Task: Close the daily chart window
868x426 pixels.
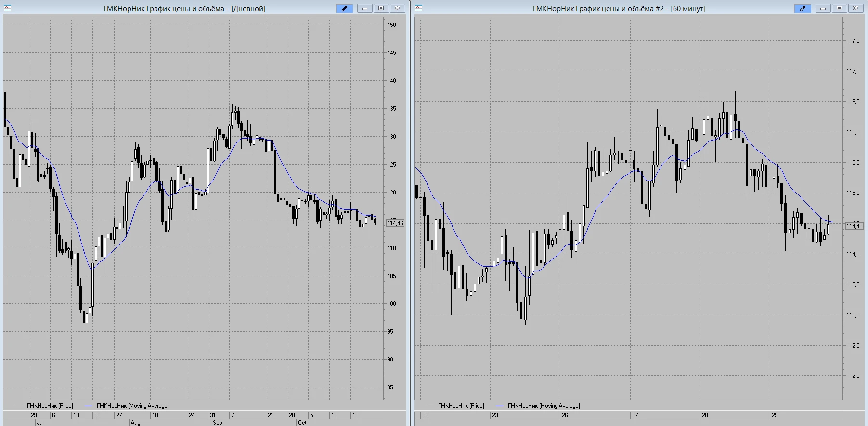Action: click(x=397, y=8)
